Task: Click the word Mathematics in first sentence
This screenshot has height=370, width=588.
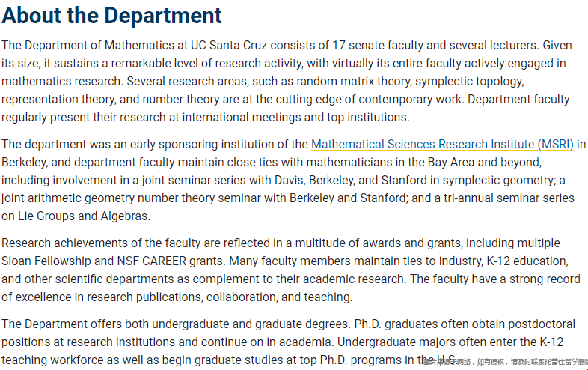Action: (139, 46)
